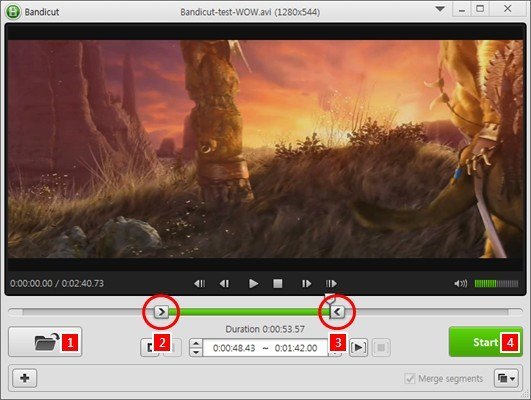Image resolution: width=531 pixels, height=400 pixels.
Task: Jump to previous keyframe
Action: coord(199,283)
